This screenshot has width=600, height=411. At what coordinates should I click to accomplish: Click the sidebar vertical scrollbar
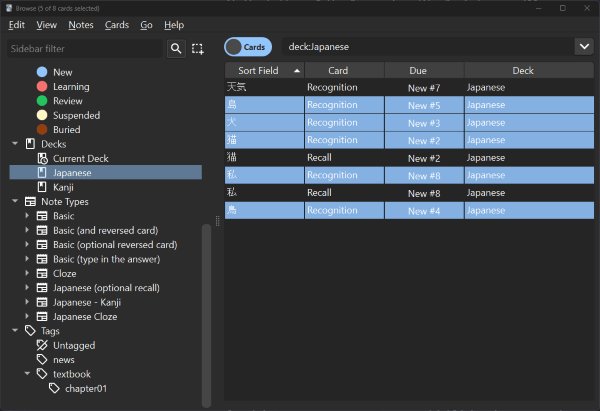point(206,315)
